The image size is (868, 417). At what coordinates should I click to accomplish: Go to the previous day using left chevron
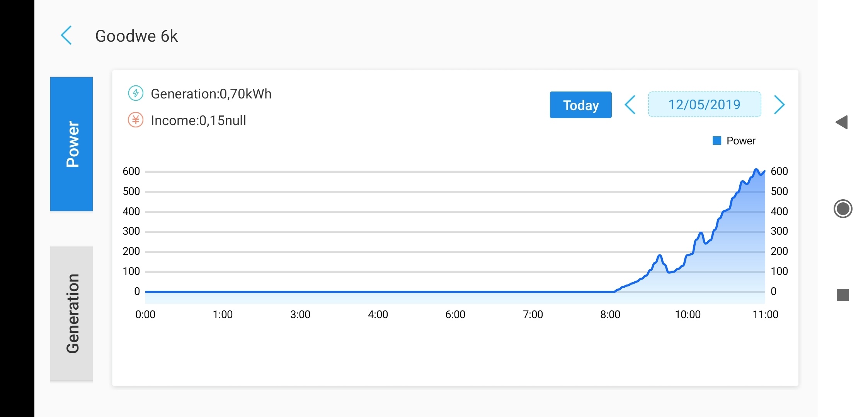coord(630,105)
